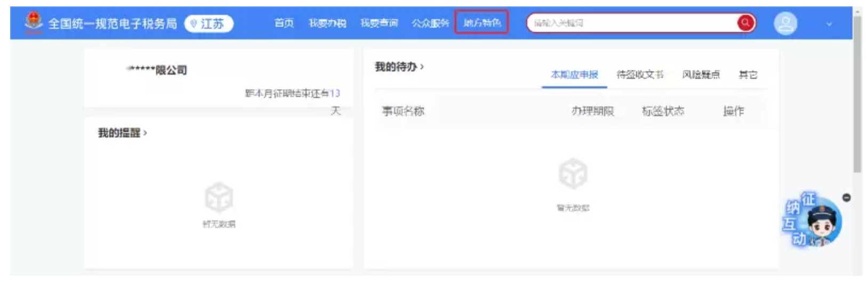868x287 pixels.
Task: Click the 征纳互动 assistant mascot
Action: point(812,220)
